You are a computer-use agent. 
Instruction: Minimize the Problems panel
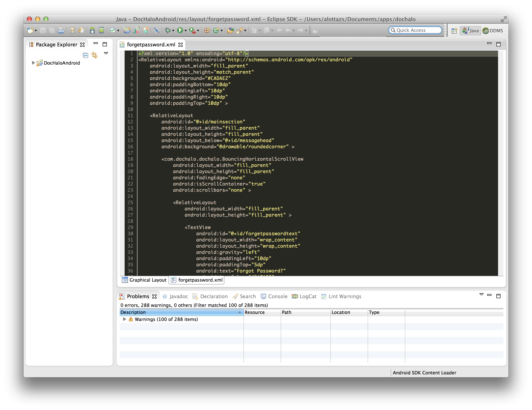(x=489, y=295)
